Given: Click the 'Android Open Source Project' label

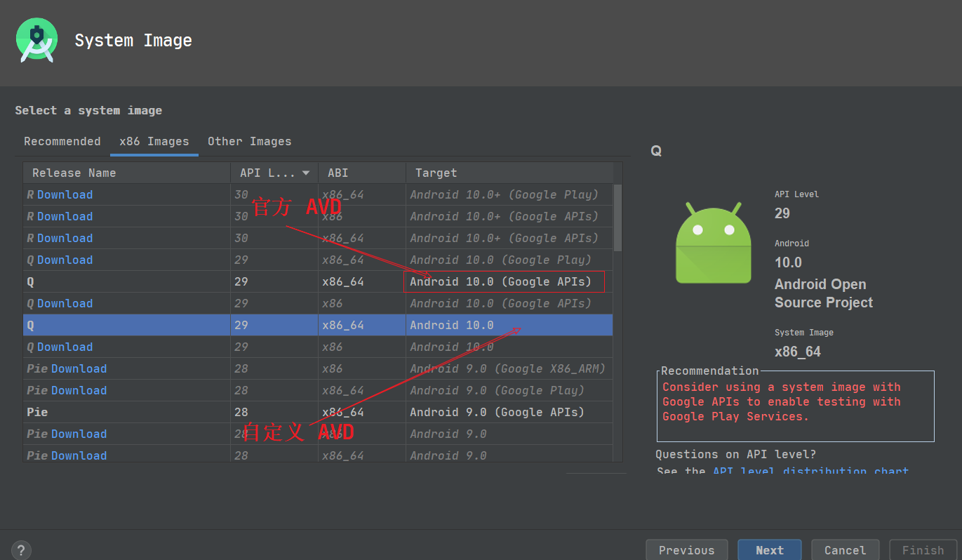Looking at the screenshot, I should click(x=824, y=293).
